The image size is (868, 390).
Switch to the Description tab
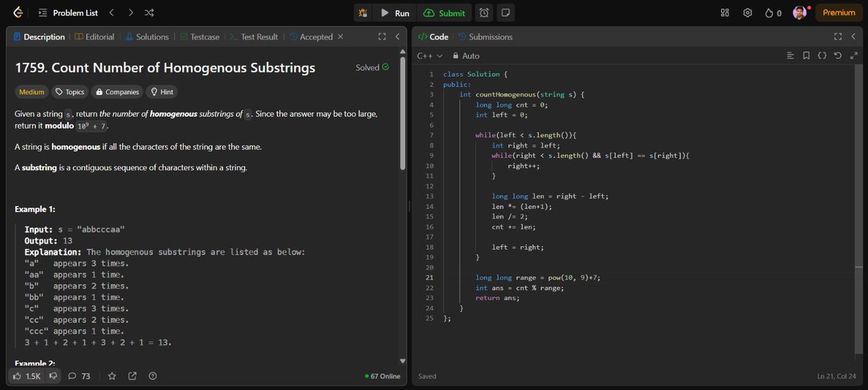pyautogui.click(x=39, y=37)
